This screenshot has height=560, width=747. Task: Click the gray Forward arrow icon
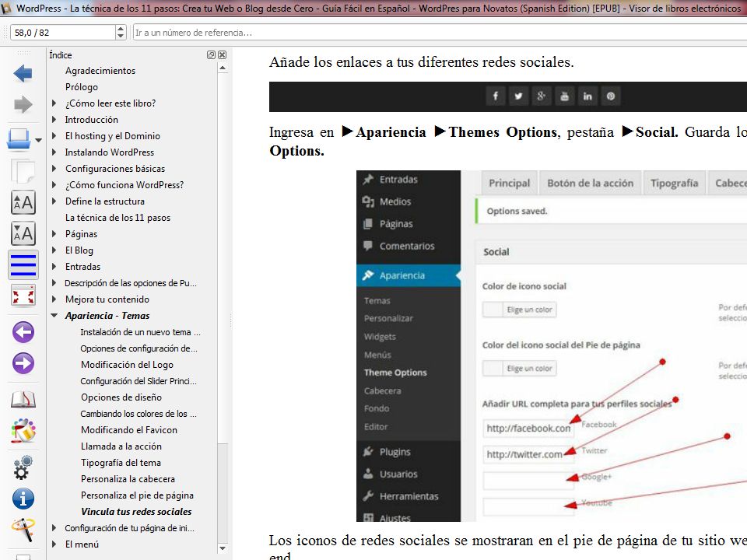click(x=23, y=105)
